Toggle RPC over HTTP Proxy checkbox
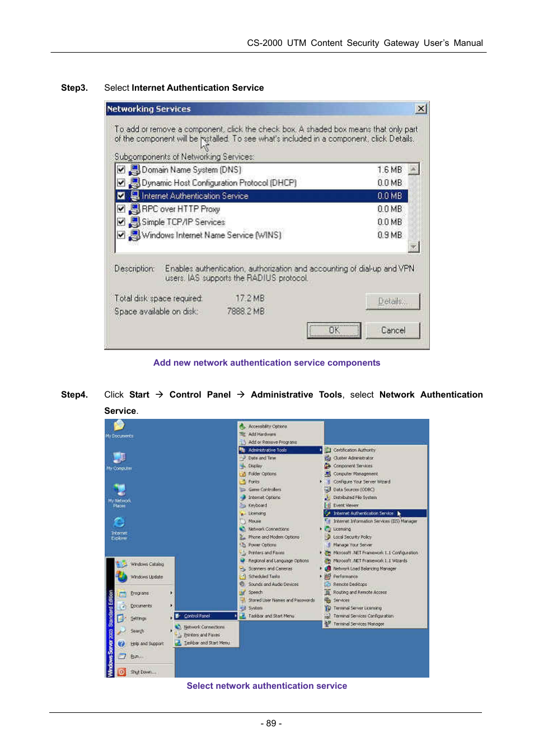This screenshot has width=534, height=756. click(121, 209)
